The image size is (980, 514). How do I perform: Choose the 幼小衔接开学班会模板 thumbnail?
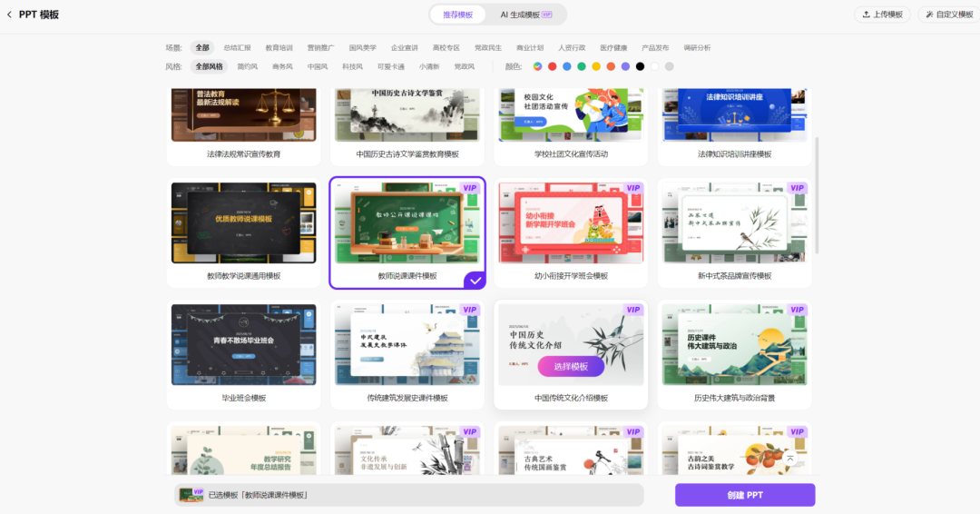[572, 223]
